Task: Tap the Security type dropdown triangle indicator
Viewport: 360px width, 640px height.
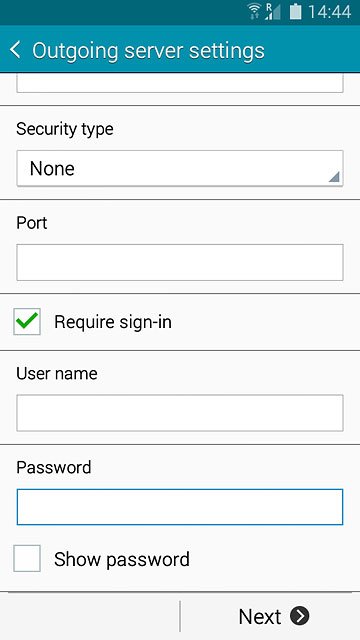Action: 333,177
